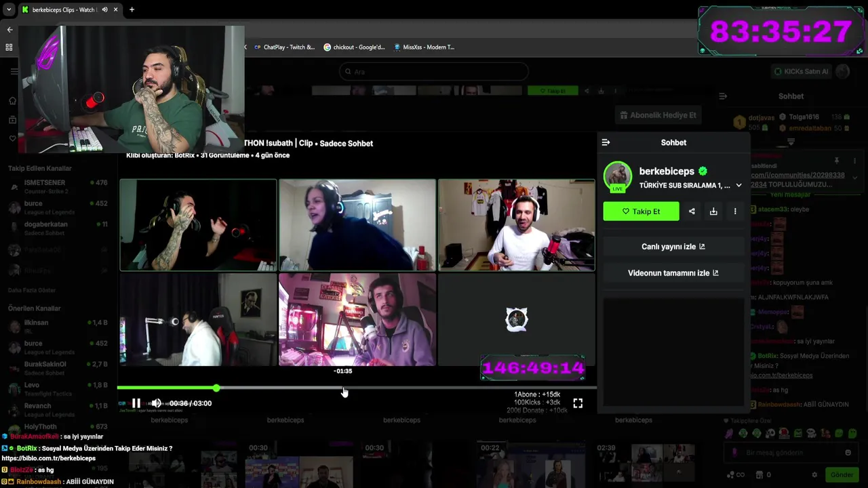Mute audio on the berkebiceps Clips tab
Viewport: 868px width, 488px height.
coord(104,9)
